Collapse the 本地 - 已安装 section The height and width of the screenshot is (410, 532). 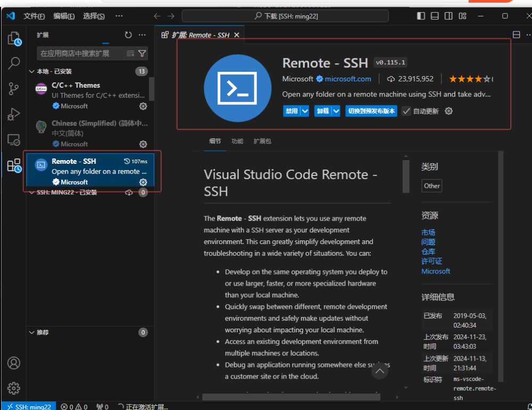click(x=31, y=71)
